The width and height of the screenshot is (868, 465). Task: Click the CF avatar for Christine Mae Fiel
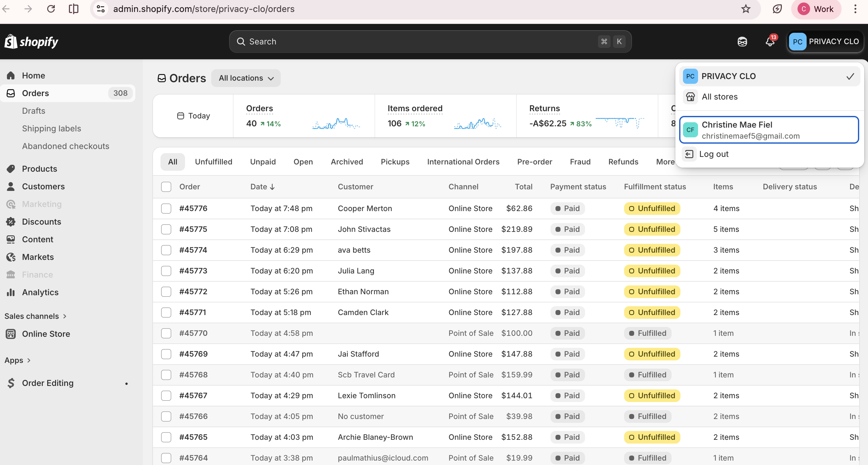click(x=690, y=130)
